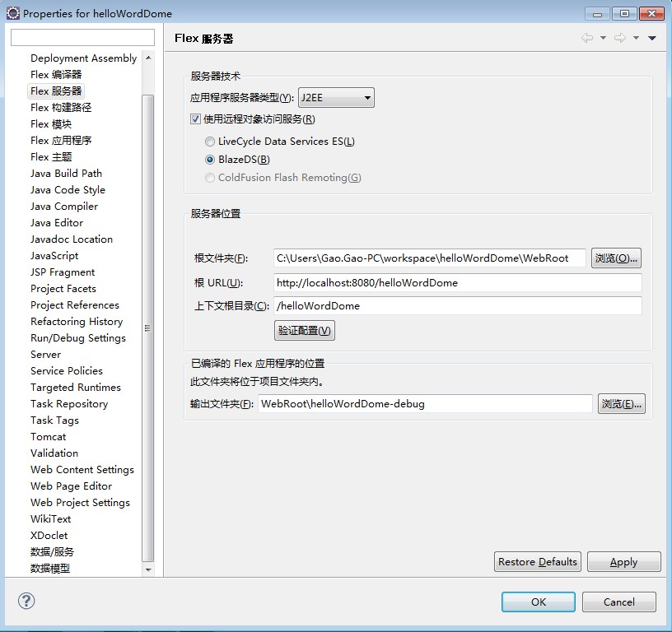Expand forward history dropdown arrow
This screenshot has width=672, height=632.
tap(636, 38)
